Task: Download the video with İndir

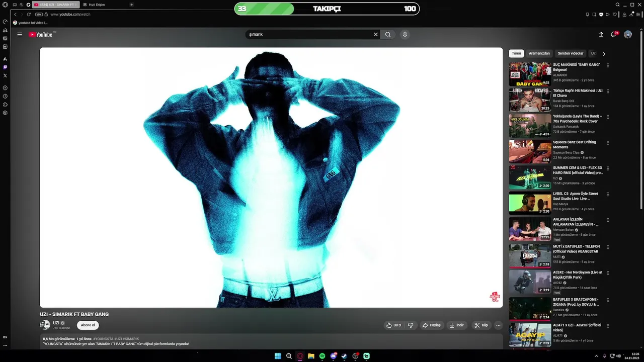Action: point(457,325)
